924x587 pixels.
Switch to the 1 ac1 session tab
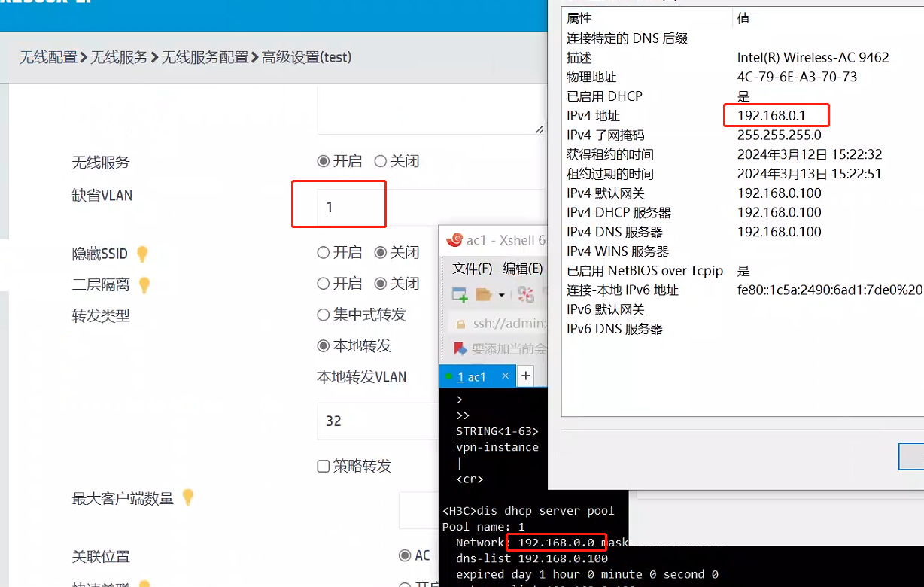(471, 376)
